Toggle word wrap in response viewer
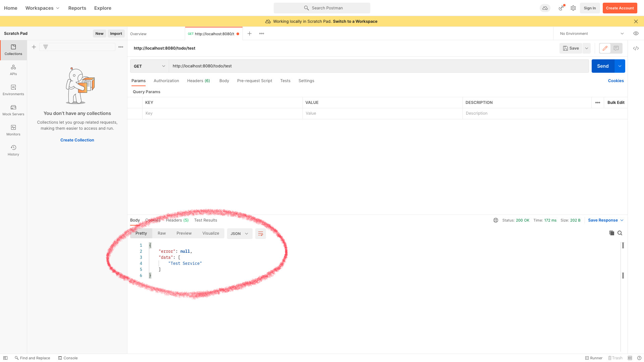The height and width of the screenshot is (362, 644). tap(260, 234)
